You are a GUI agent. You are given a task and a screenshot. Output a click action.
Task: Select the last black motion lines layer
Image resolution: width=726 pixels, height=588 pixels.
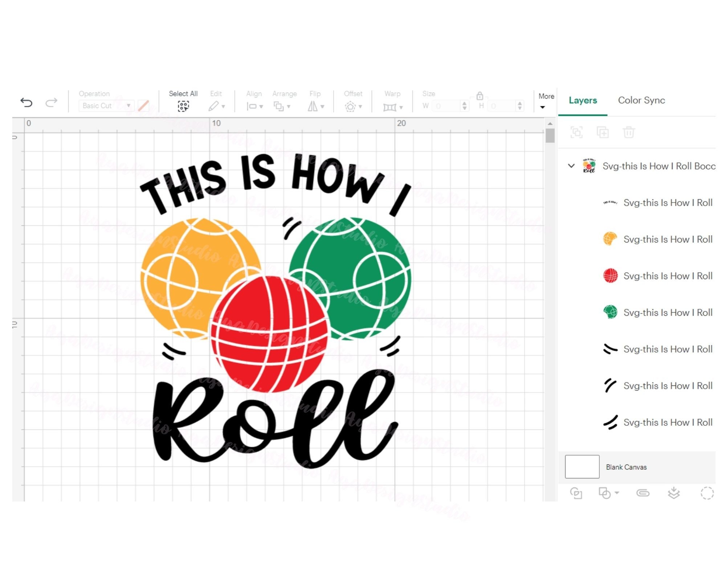tap(657, 422)
